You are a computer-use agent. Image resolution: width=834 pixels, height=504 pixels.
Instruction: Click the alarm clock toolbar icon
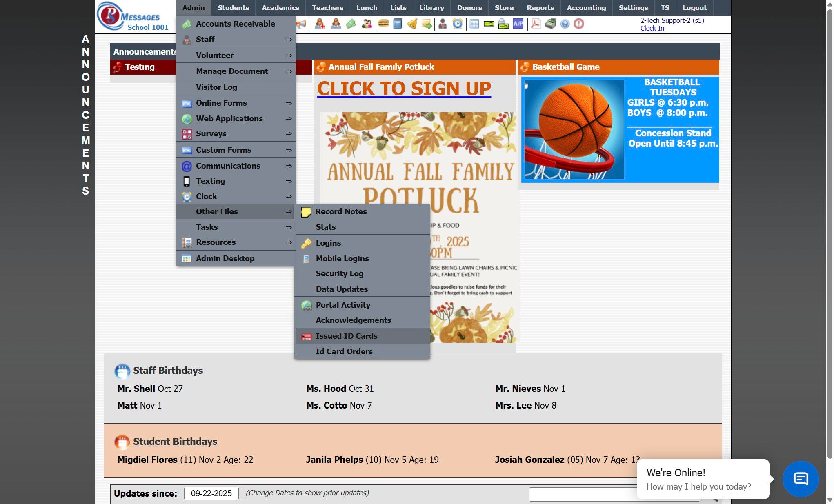tap(458, 24)
